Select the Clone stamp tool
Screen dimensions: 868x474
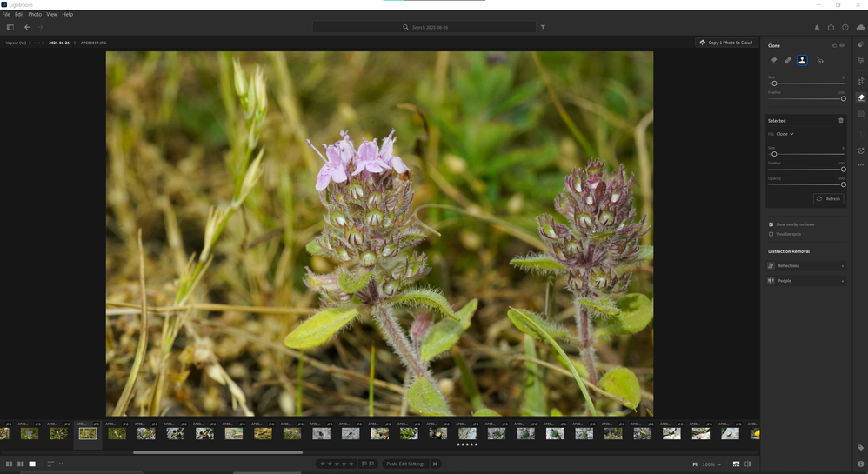point(802,60)
